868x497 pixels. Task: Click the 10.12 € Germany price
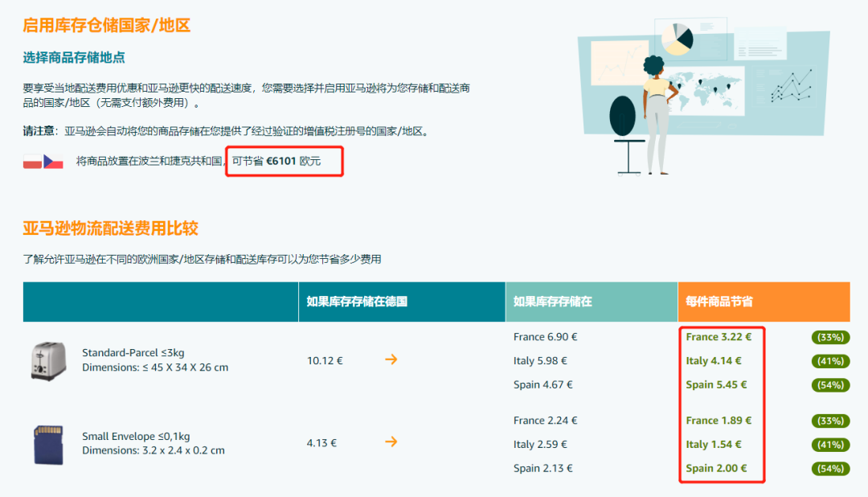click(325, 361)
